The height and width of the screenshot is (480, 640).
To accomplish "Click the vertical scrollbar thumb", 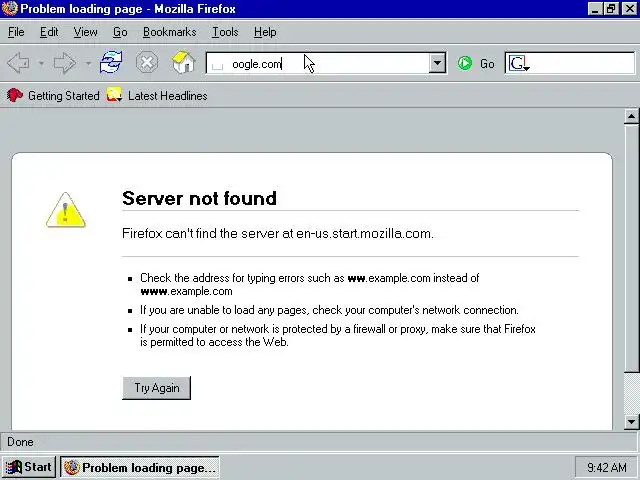I will pos(631,248).
